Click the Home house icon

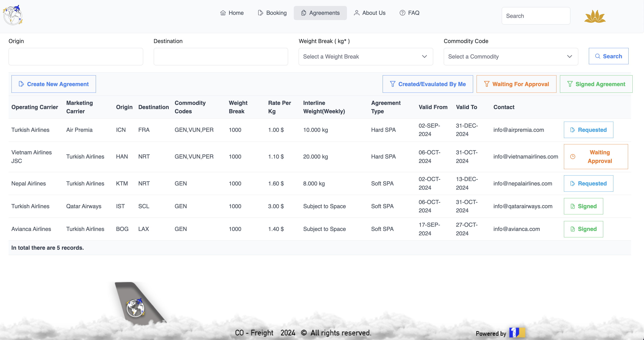223,13
